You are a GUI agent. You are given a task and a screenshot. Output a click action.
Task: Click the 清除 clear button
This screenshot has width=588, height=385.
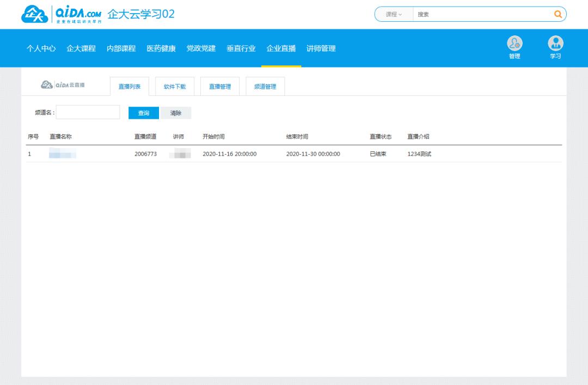[176, 113]
